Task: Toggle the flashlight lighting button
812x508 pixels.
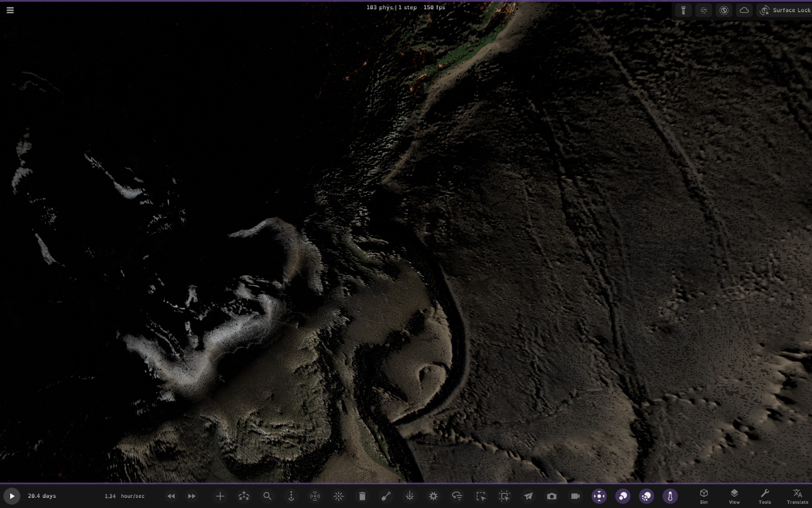Action: click(x=683, y=10)
